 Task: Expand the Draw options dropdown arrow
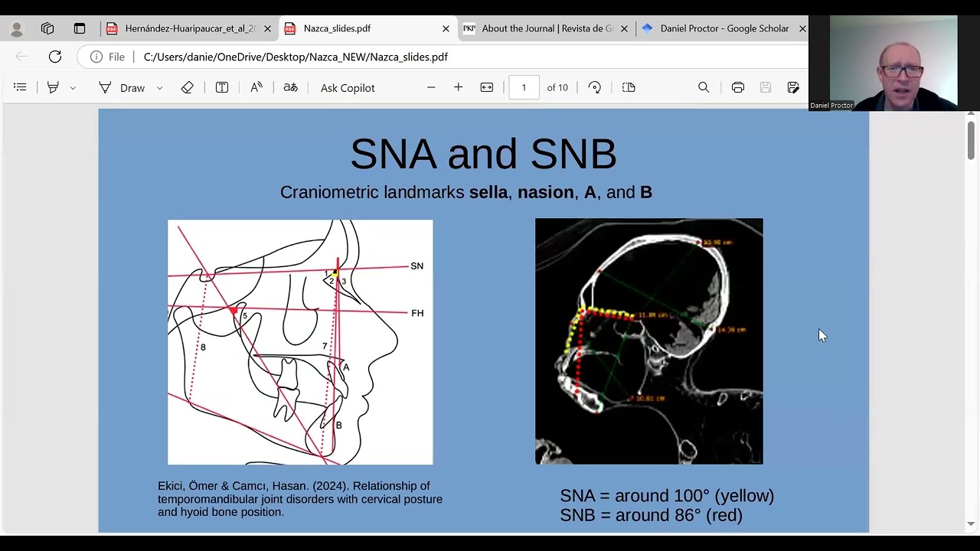[159, 88]
